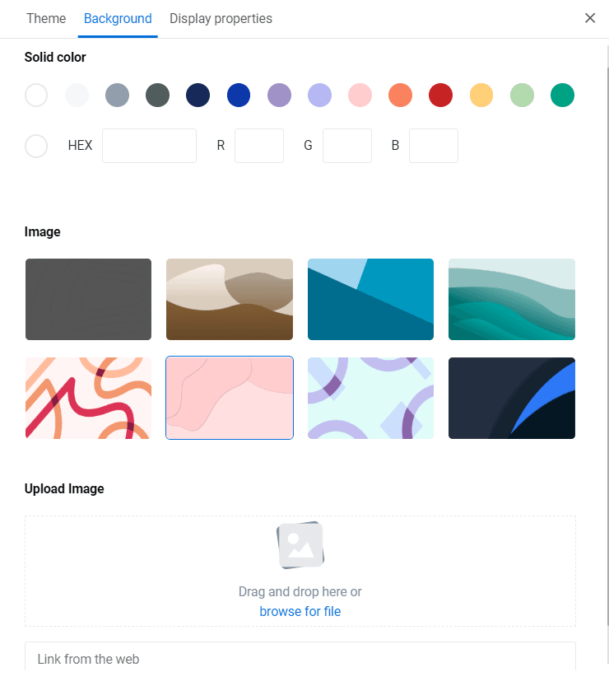Choose the brown desert dunes background image
The width and height of the screenshot is (609, 700).
pos(230,299)
